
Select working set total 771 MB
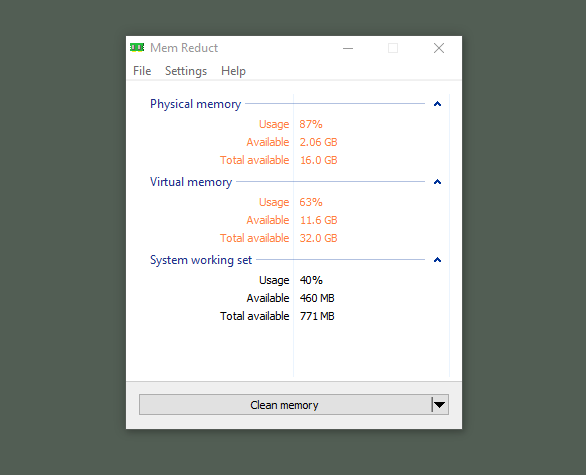tap(317, 316)
